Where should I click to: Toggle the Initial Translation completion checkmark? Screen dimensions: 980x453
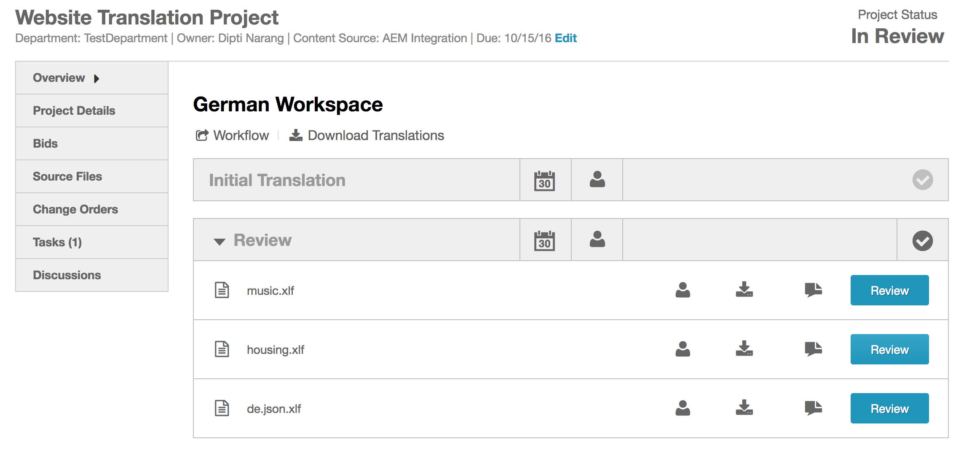[922, 180]
